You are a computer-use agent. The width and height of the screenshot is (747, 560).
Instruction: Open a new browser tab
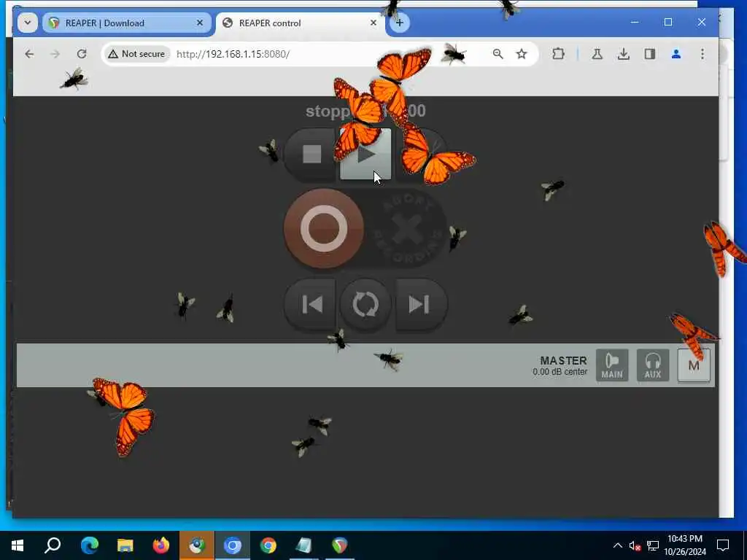coord(399,23)
